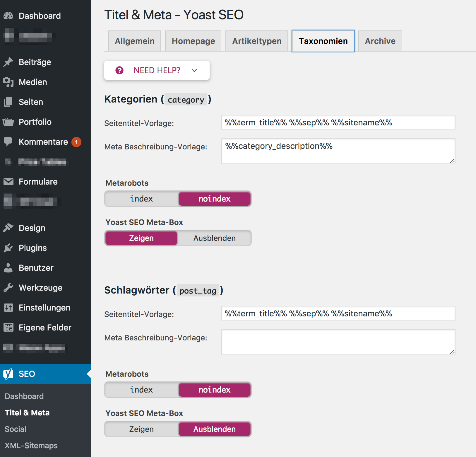
Task: Switch to the Archive tab
Action: (x=380, y=41)
